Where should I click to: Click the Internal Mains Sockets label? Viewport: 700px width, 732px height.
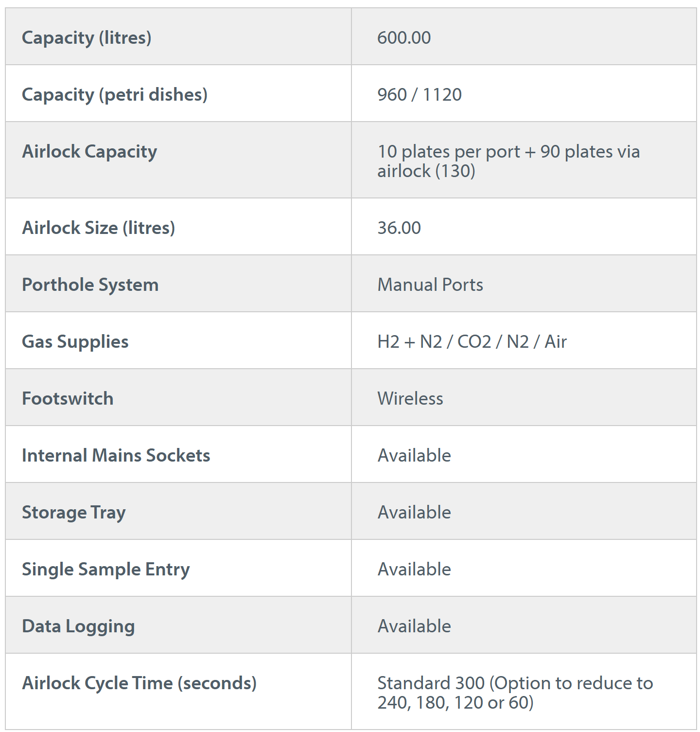pyautogui.click(x=116, y=456)
